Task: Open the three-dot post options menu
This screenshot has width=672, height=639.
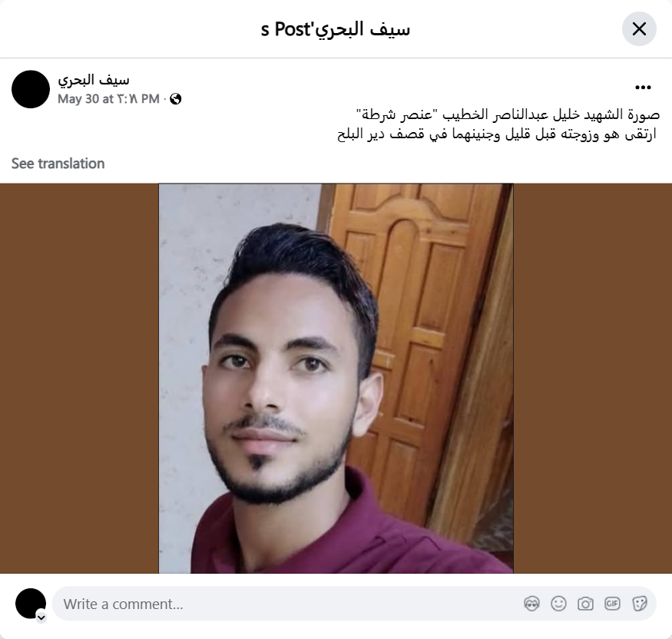Action: pyautogui.click(x=643, y=88)
